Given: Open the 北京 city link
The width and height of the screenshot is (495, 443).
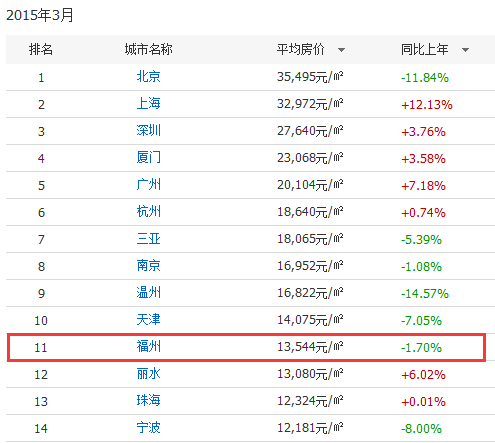Looking at the screenshot, I should point(149,77).
